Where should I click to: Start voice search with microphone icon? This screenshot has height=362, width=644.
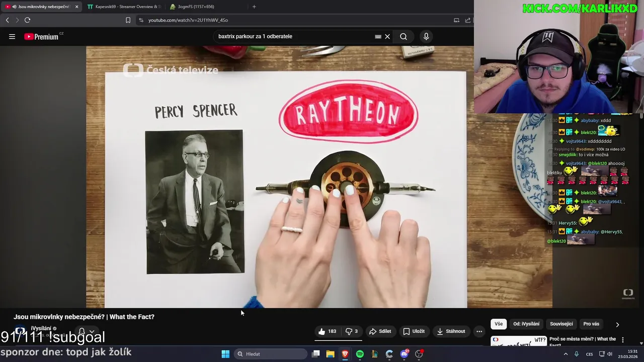click(x=426, y=36)
